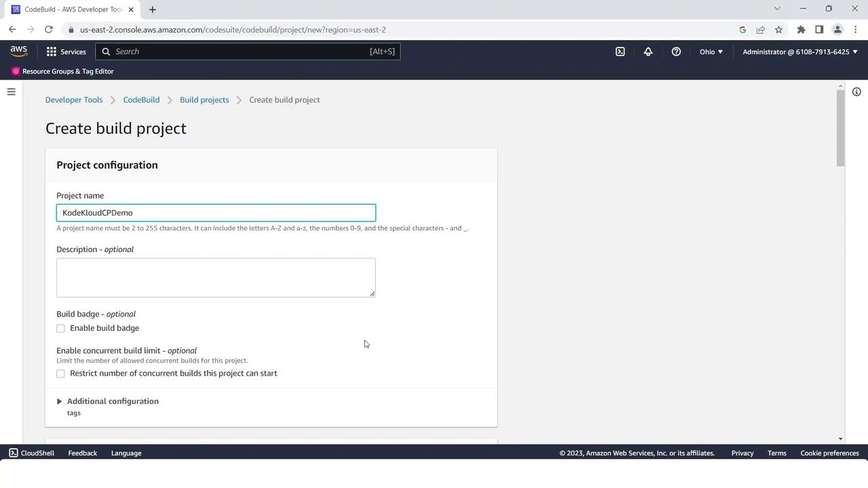Reload the page with refresh icon

click(x=49, y=30)
